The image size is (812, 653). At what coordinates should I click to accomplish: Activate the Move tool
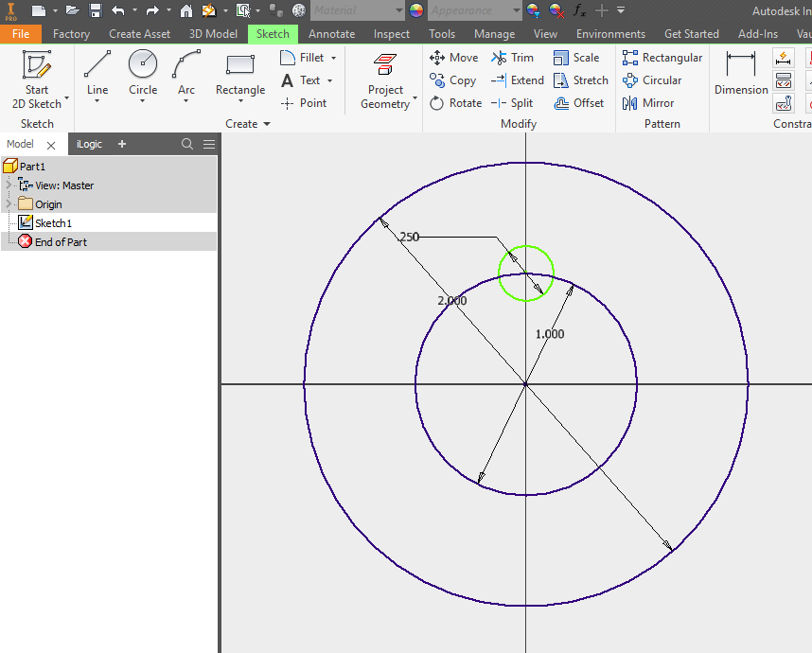tap(453, 58)
